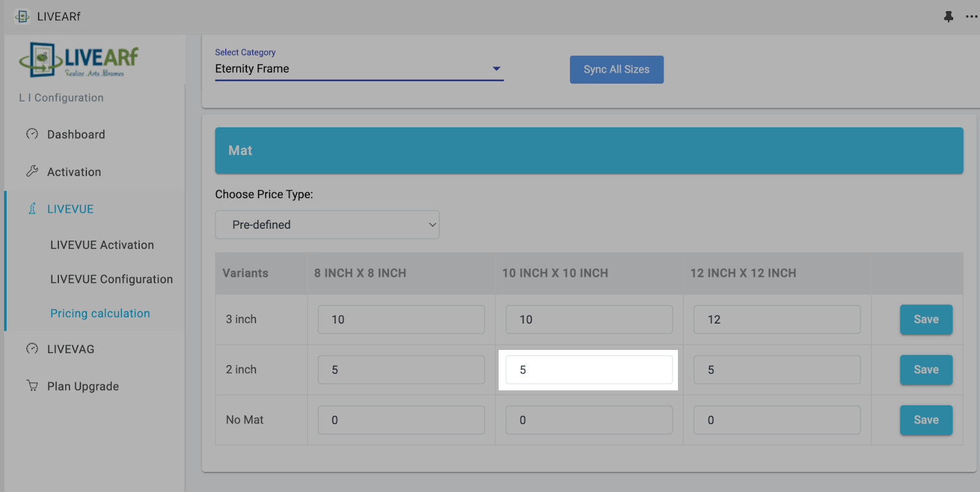The width and height of the screenshot is (980, 492).
Task: Edit No Mat price for 8 inch size
Action: click(401, 420)
